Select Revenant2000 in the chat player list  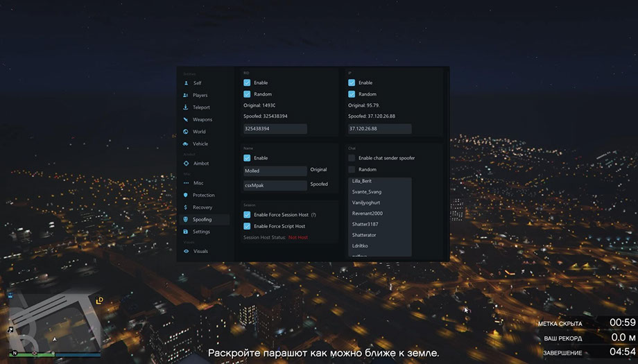pos(368,214)
